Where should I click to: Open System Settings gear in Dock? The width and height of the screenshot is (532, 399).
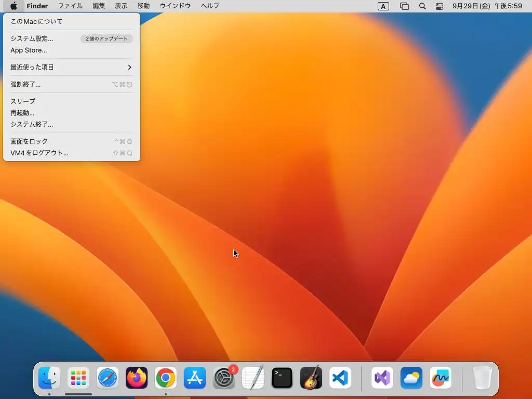coord(224,378)
